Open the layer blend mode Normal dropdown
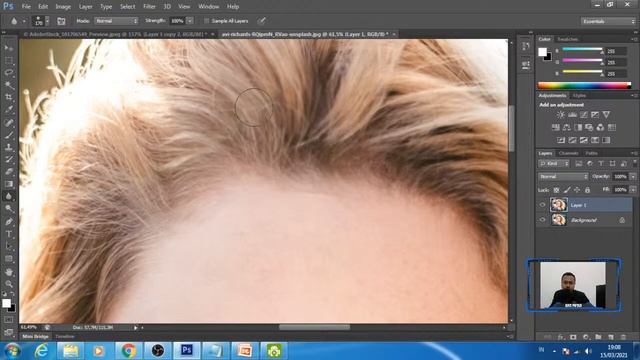 [563, 177]
